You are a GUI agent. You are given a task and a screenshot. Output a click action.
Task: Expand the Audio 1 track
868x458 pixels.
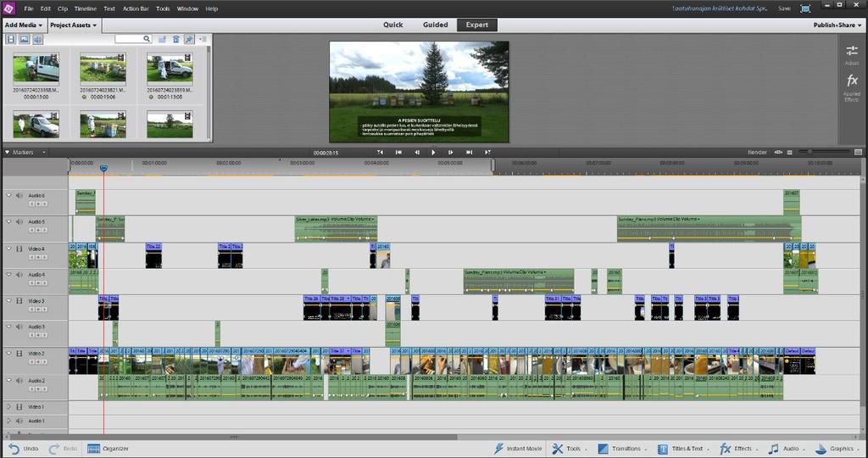click(8, 421)
